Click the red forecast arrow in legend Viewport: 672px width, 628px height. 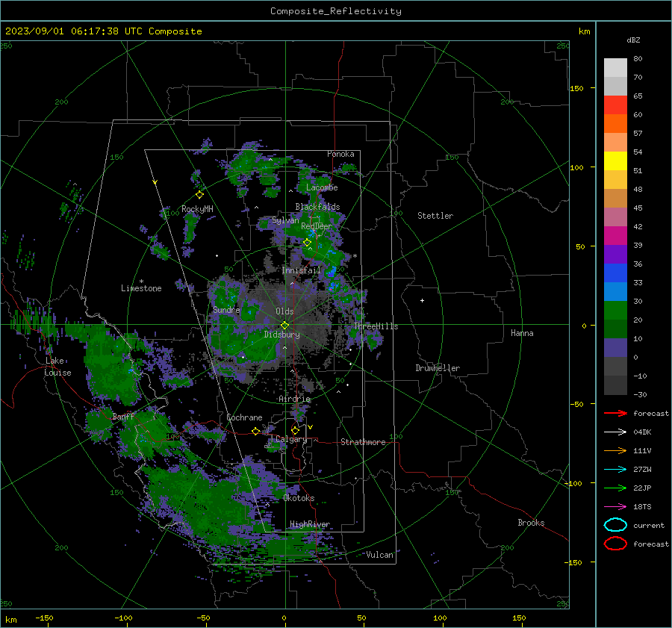[615, 413]
